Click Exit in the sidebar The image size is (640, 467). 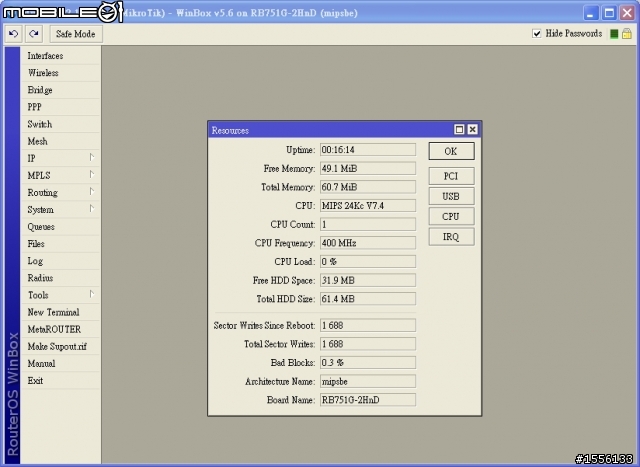click(x=60, y=381)
